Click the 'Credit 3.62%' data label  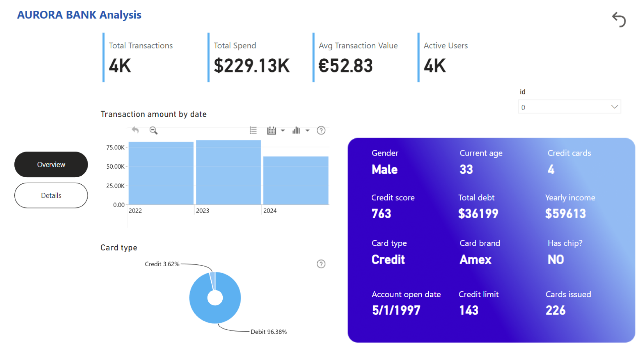point(162,264)
